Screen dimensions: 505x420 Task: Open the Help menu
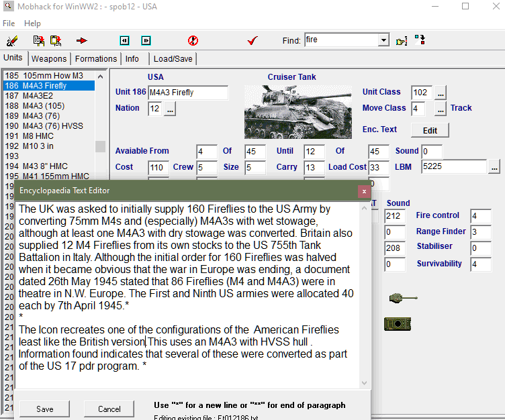point(32,23)
